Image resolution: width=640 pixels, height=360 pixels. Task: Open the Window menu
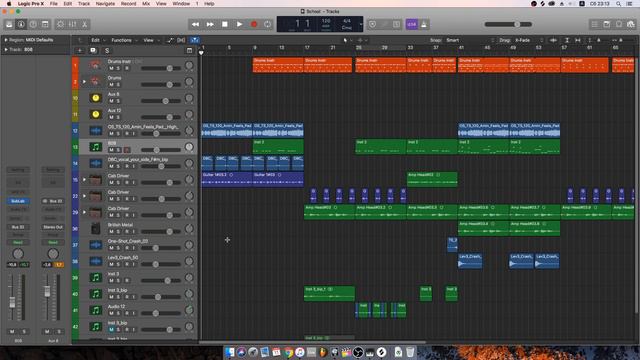181,4
